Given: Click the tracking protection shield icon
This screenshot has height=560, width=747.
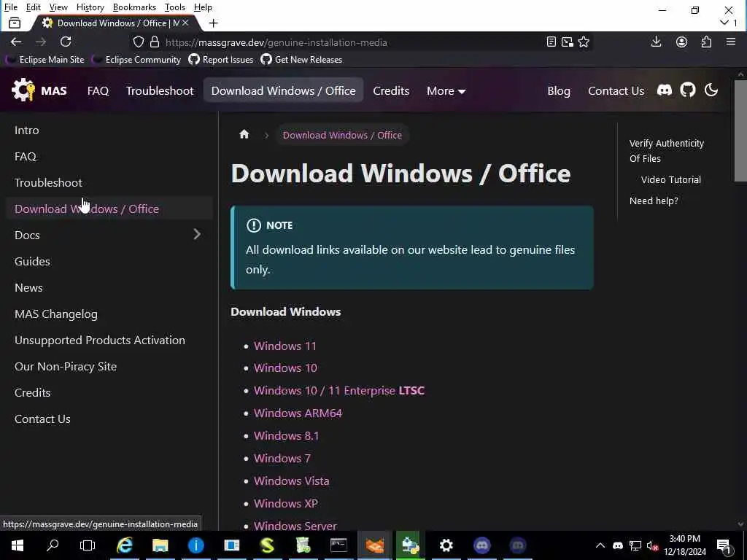Looking at the screenshot, I should [x=138, y=42].
